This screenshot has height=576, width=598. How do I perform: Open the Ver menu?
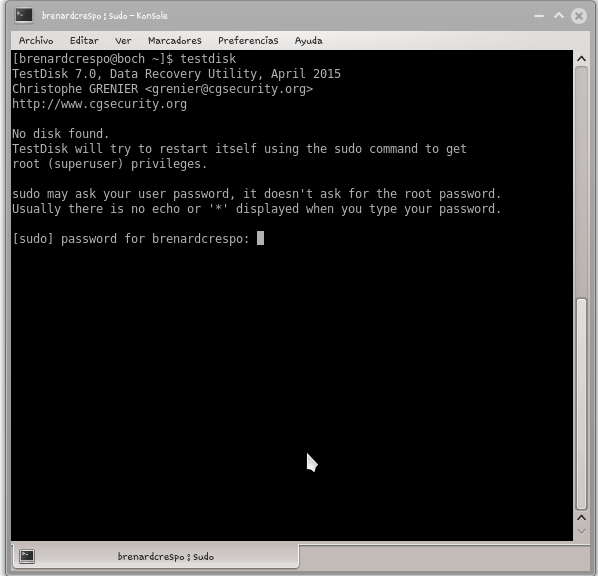[x=123, y=40]
